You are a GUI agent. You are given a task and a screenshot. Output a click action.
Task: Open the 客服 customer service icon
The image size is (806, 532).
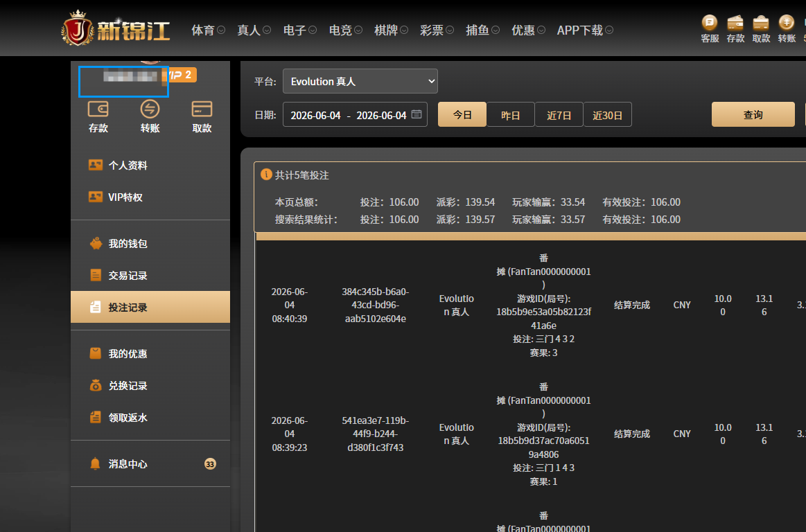tap(710, 29)
